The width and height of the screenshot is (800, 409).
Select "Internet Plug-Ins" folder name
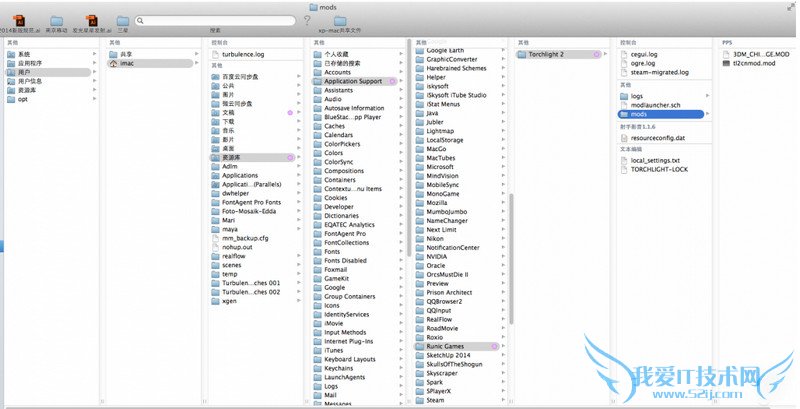coord(348,341)
